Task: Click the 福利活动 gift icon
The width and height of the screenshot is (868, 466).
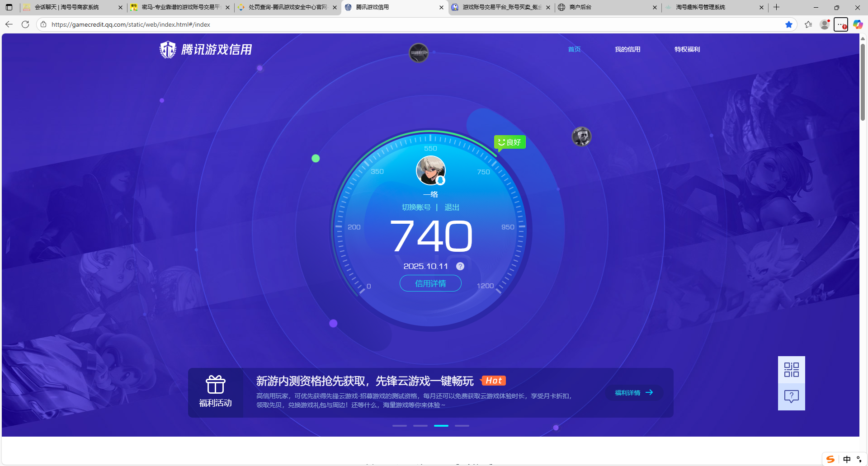Action: tap(216, 385)
